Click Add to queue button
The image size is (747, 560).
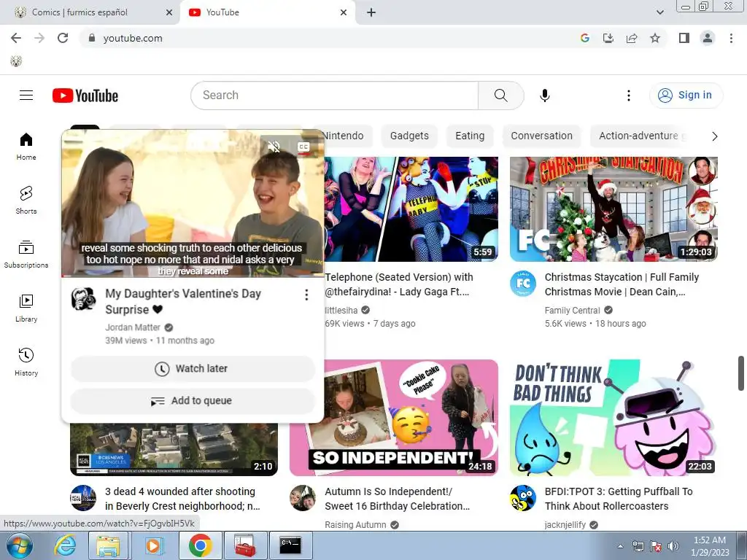[193, 401]
